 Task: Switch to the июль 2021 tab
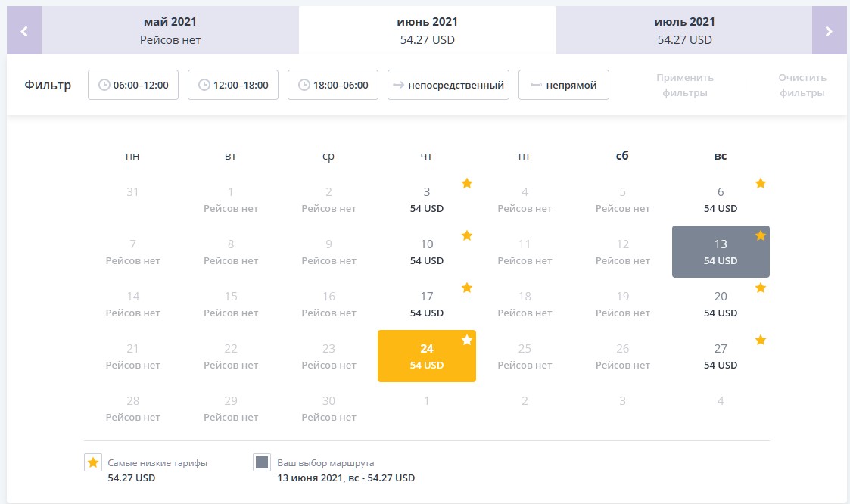tap(684, 31)
